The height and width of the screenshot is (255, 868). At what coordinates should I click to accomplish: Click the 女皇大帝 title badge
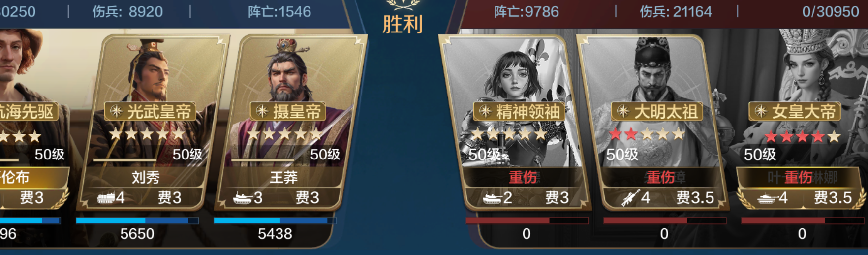pos(794,112)
